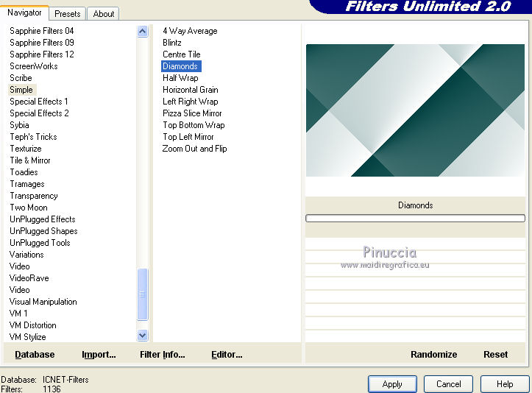Choose the Diamonds filter in the list
Viewport: 532px width, 393px height.
point(181,66)
